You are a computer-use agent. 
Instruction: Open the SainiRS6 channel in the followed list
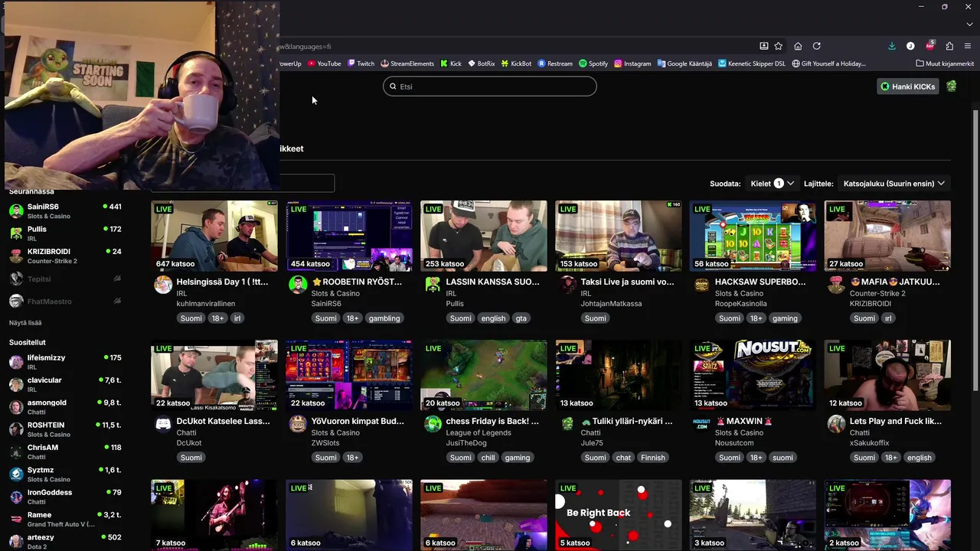click(65, 210)
